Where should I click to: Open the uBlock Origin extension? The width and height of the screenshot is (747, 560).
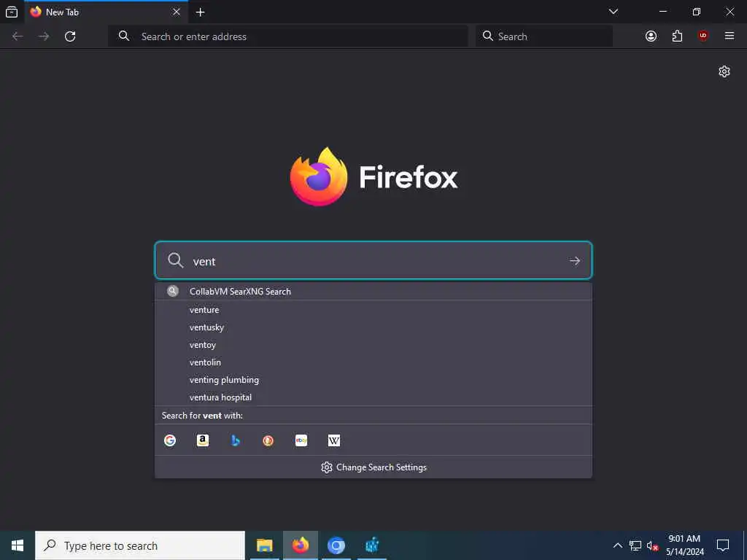point(703,36)
